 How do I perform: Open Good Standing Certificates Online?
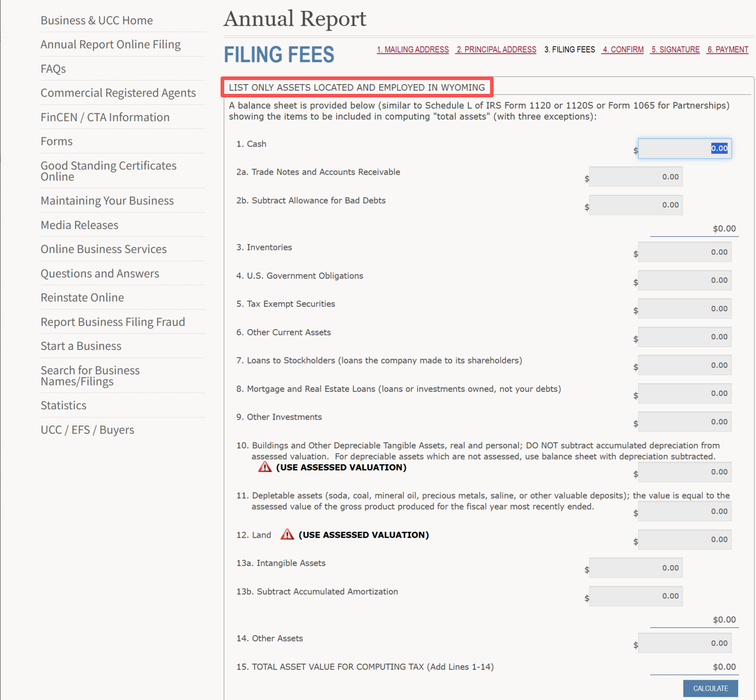point(109,171)
